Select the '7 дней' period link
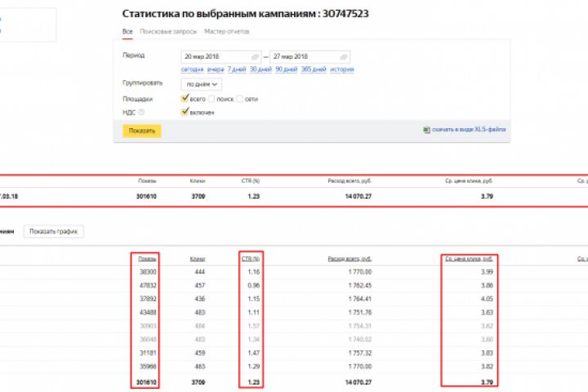Screen dimensions: 588x392 [237, 69]
